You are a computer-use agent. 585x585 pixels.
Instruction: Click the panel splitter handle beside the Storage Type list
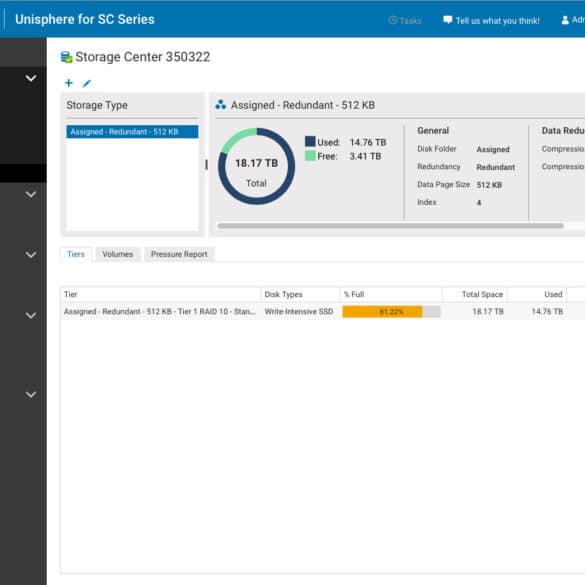pos(206,165)
